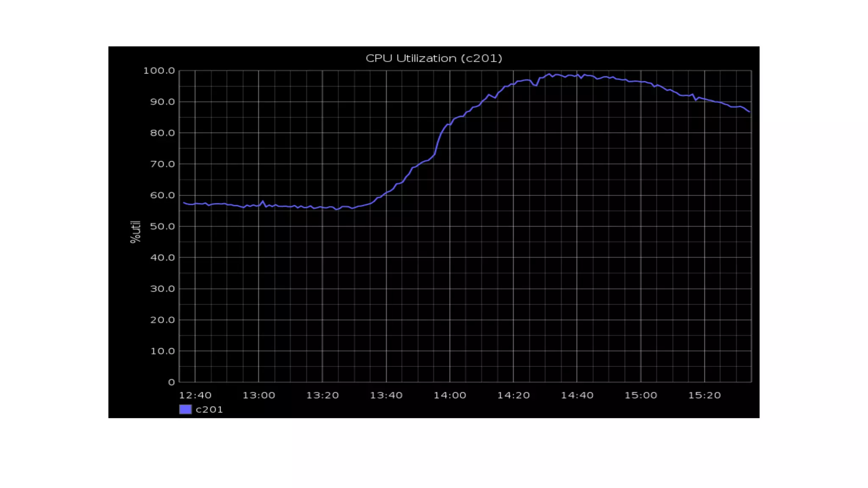Click the 100.0 y-axis value
The image size is (868, 488).
coord(159,71)
